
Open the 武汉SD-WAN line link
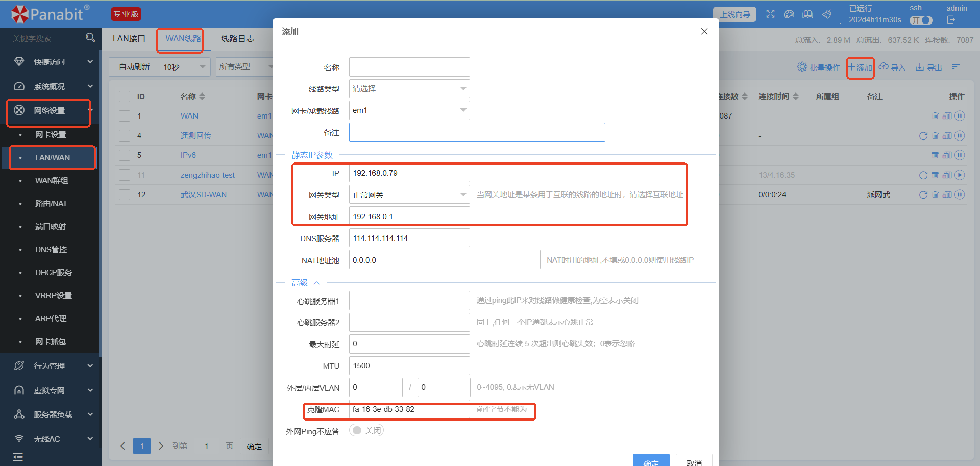coord(203,195)
